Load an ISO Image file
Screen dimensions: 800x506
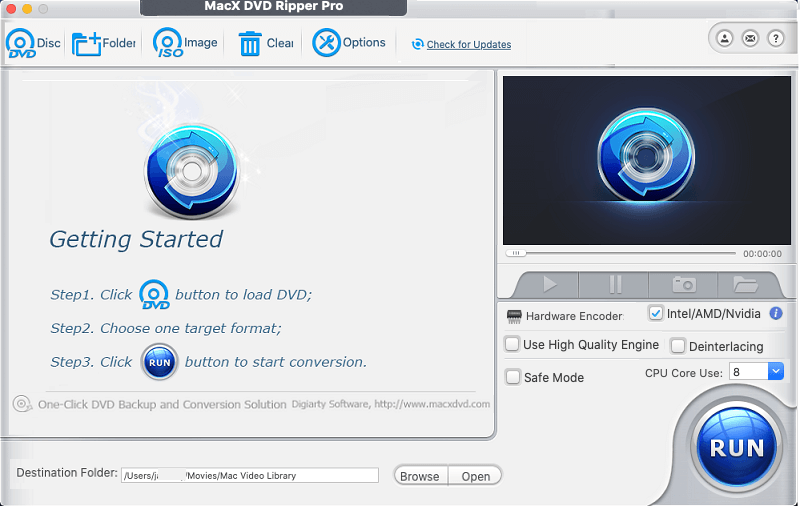click(x=185, y=43)
